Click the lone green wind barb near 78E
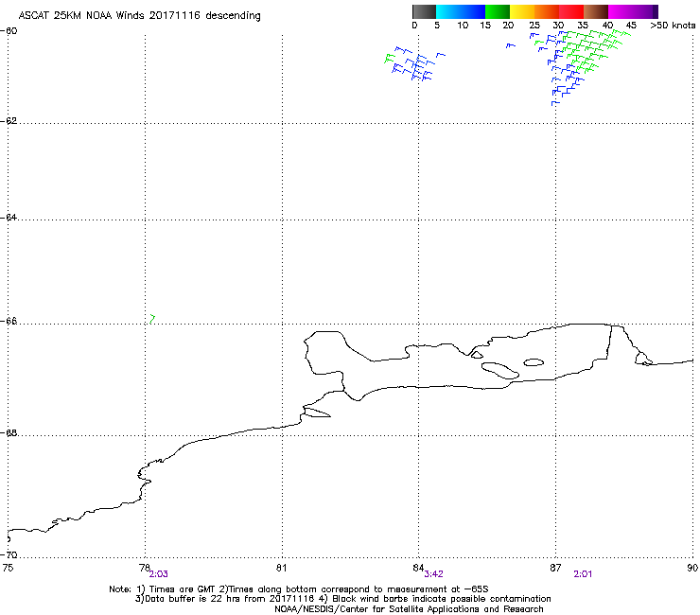This screenshot has width=700, height=615. (152, 319)
